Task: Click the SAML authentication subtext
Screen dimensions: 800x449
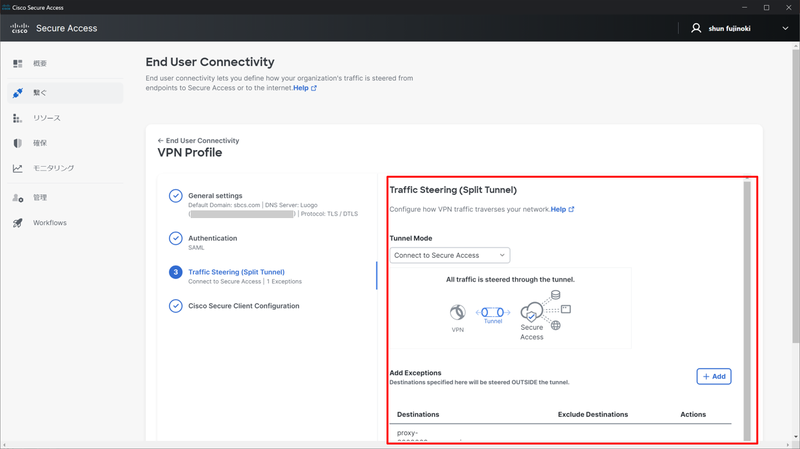Action: [x=196, y=247]
